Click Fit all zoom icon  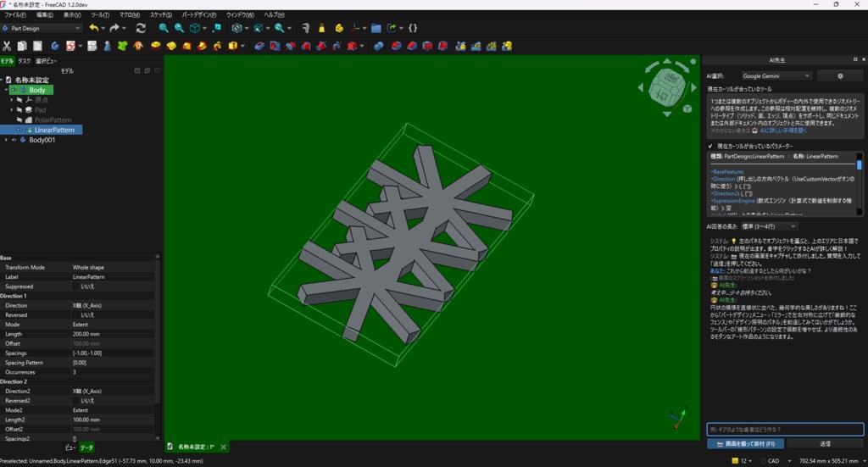point(164,28)
